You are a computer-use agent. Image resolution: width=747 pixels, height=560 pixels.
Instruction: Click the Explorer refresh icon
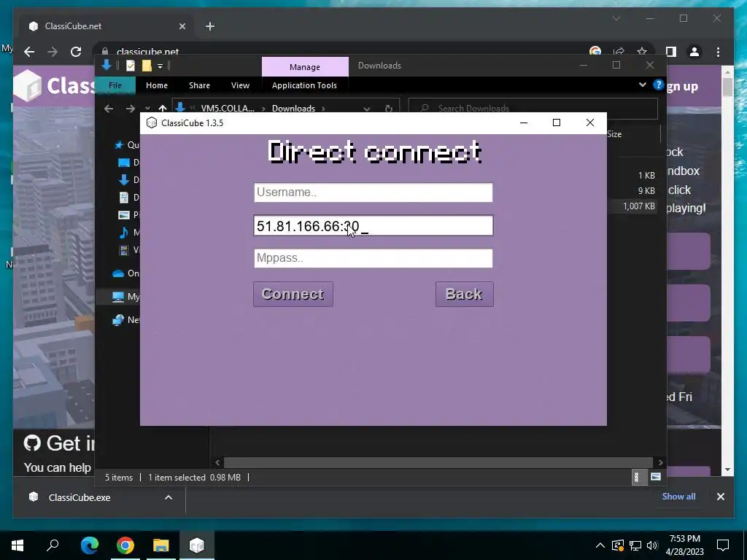coord(389,109)
